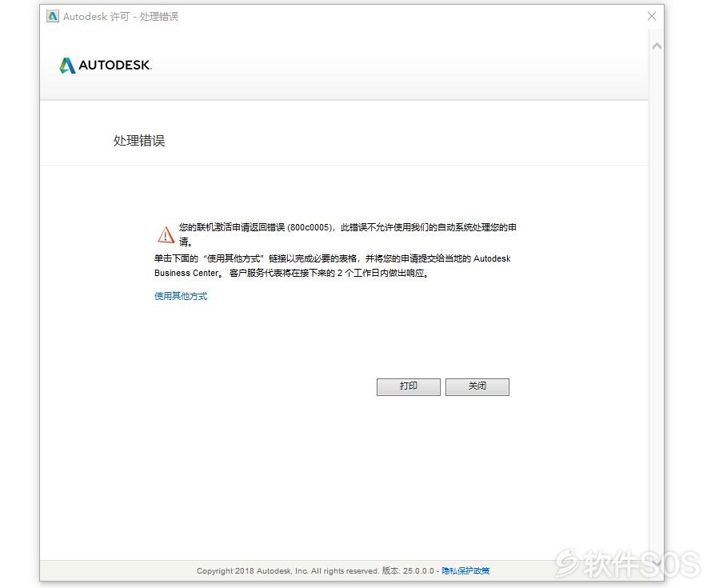The height and width of the screenshot is (588, 711).
Task: Click the Autodesk logo in the header
Action: pyautogui.click(x=106, y=66)
